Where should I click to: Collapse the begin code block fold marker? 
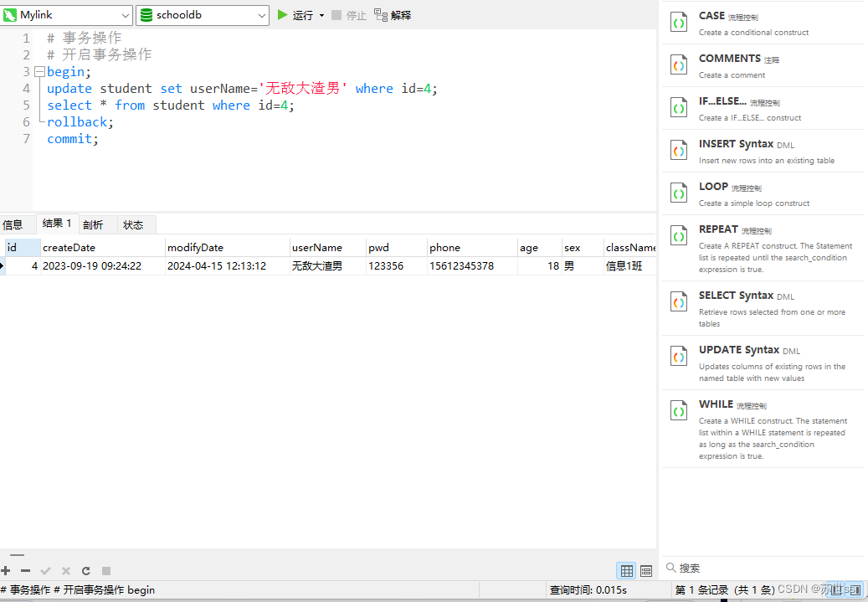click(39, 71)
